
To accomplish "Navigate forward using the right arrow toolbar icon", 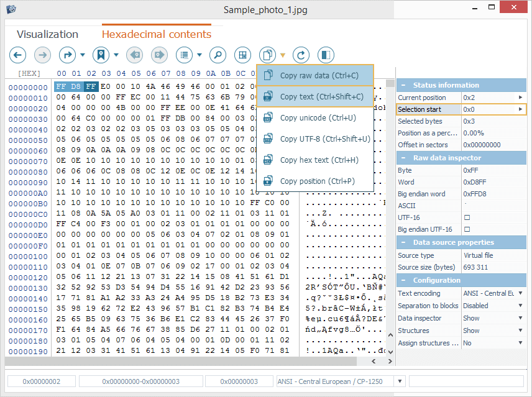I will click(42, 55).
